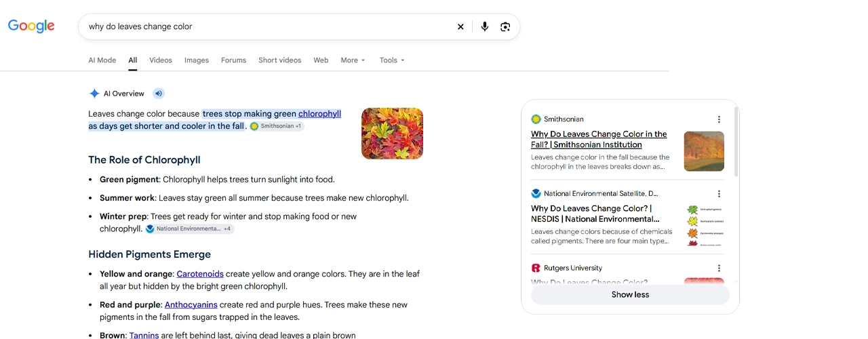
Task: Open the Carotenoids link
Action: coord(200,274)
